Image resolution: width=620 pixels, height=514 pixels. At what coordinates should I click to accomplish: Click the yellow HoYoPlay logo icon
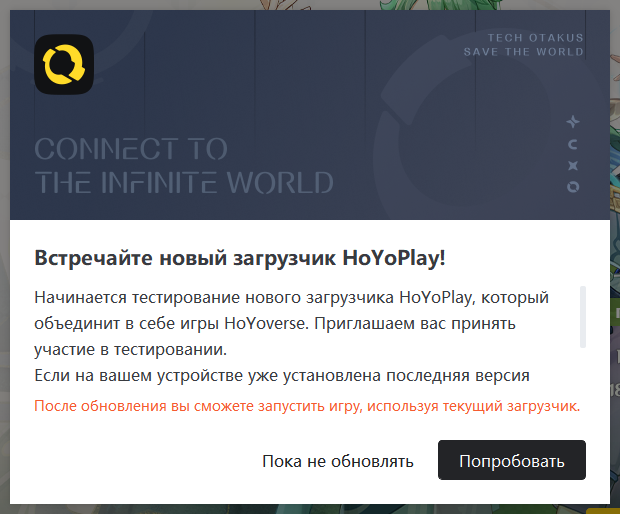pos(64,64)
